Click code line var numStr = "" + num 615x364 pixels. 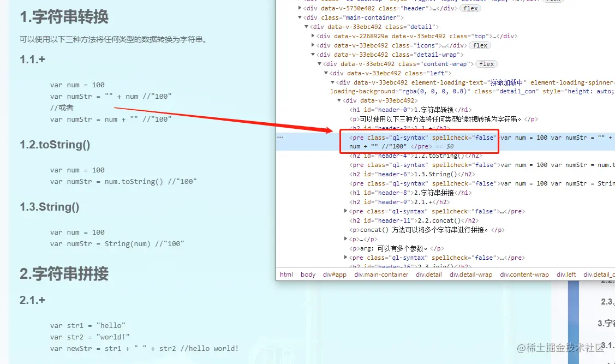[111, 97]
